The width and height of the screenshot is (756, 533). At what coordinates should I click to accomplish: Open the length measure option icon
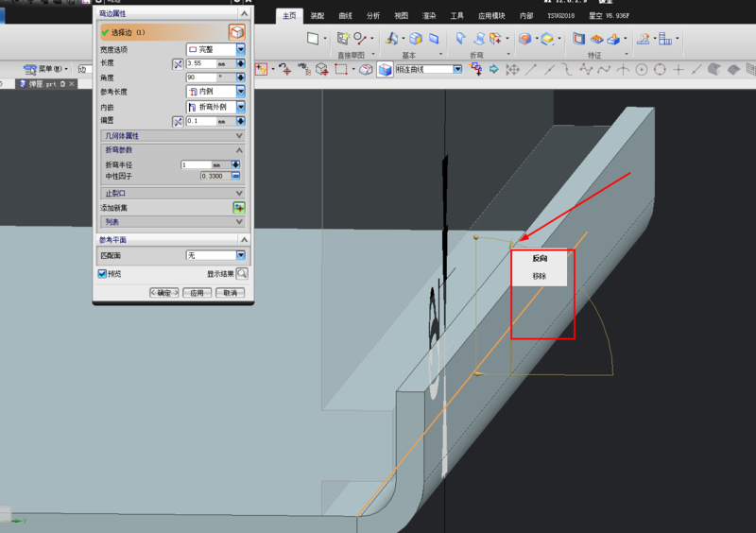click(x=178, y=63)
